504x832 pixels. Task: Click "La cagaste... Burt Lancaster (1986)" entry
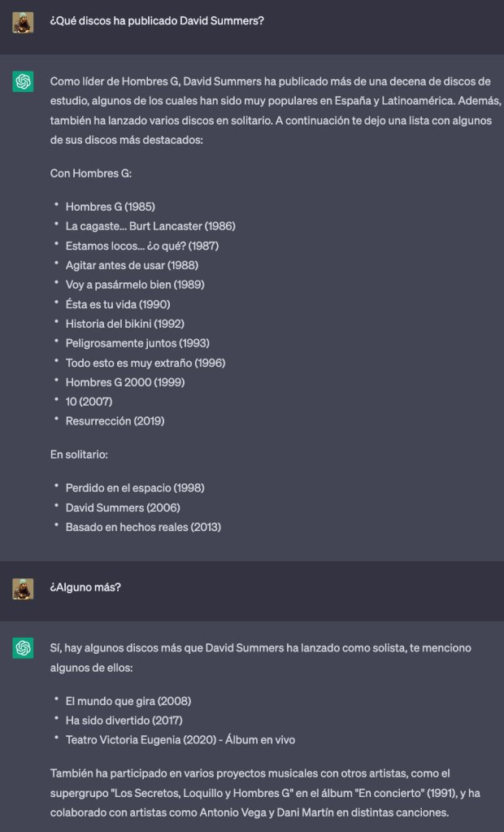point(150,226)
